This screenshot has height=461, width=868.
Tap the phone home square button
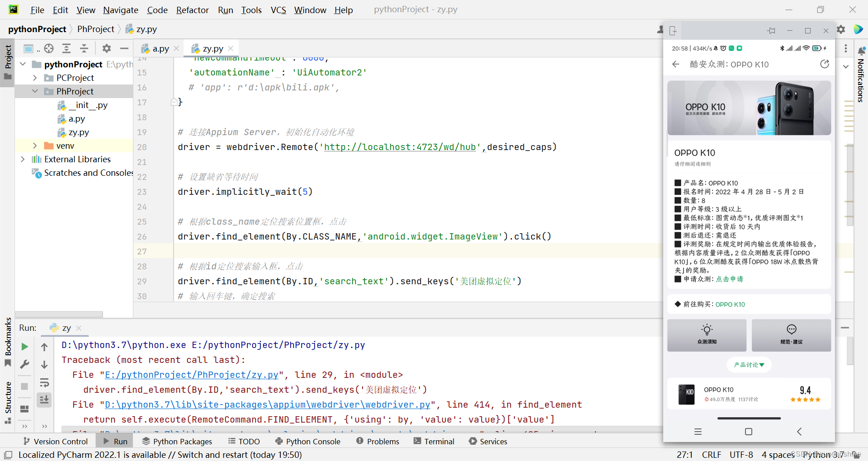[749, 432]
